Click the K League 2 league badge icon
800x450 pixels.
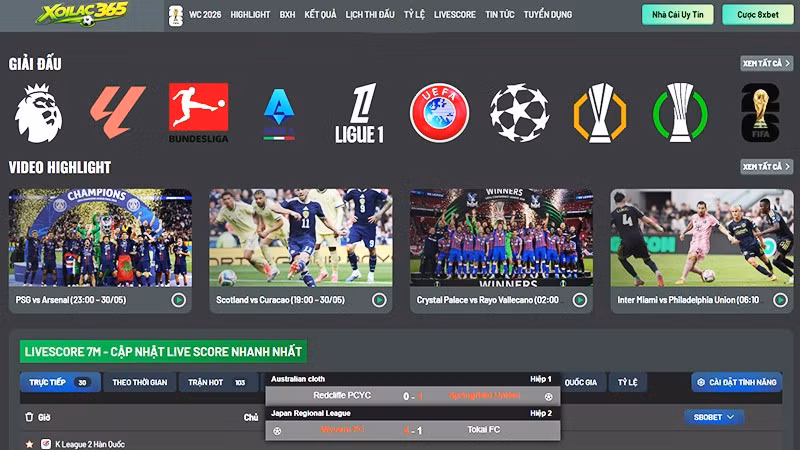(46, 444)
